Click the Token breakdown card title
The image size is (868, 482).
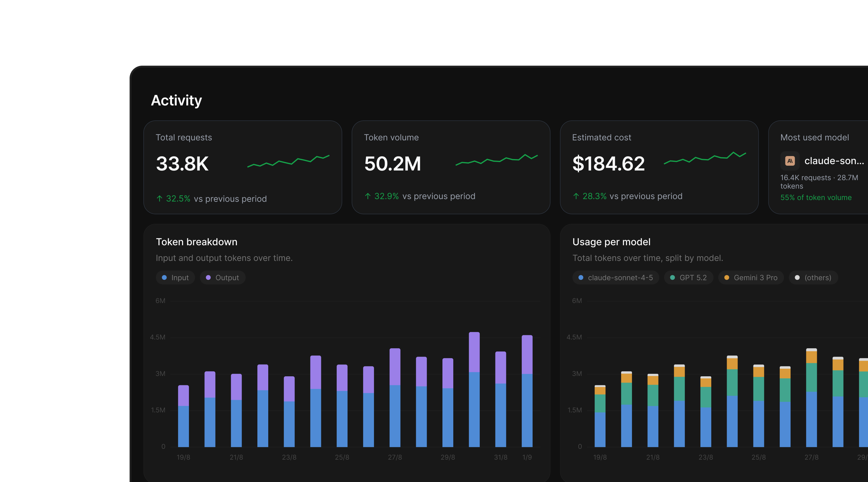[197, 242]
